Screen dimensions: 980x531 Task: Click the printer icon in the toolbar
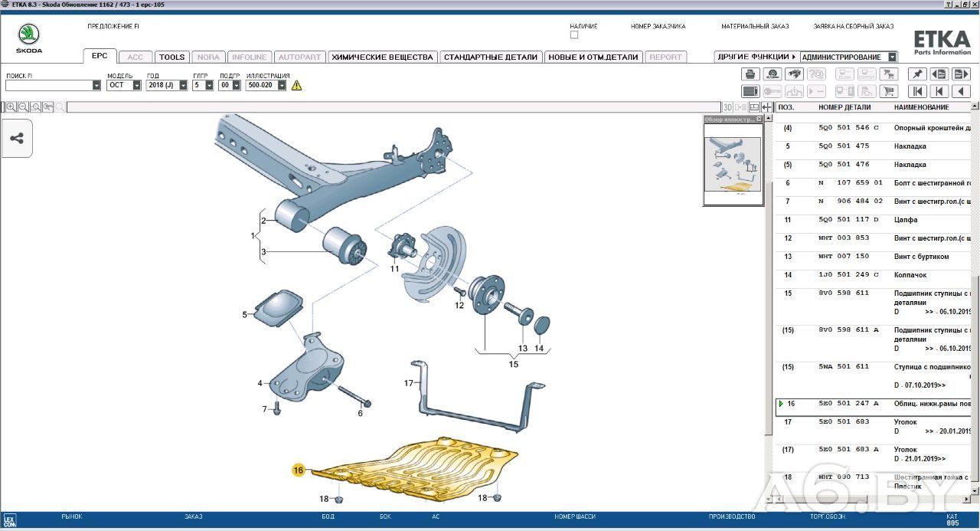(x=750, y=74)
